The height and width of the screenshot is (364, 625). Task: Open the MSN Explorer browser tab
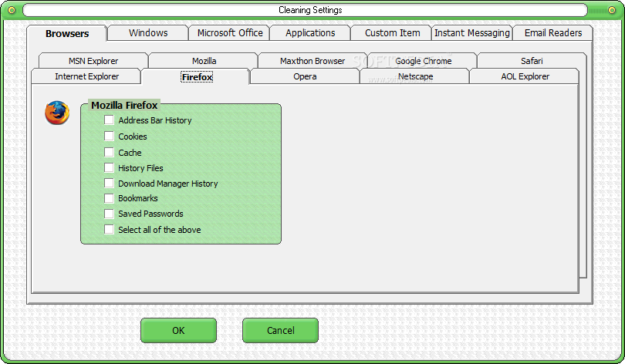pyautogui.click(x=93, y=61)
